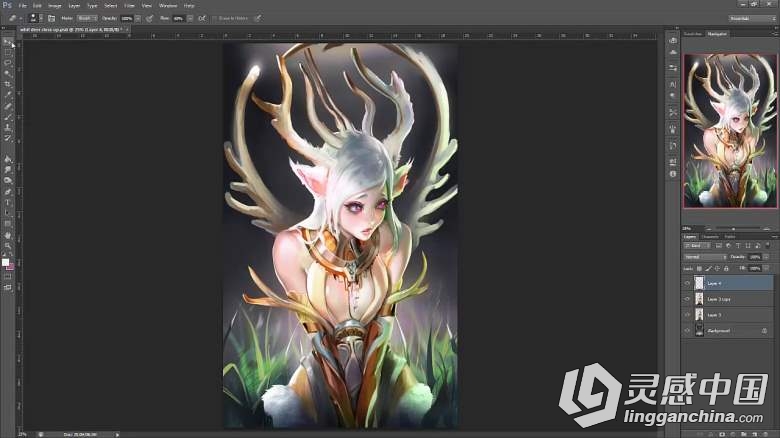Image resolution: width=780 pixels, height=438 pixels.
Task: Switch to the Channels tab
Action: tap(710, 237)
